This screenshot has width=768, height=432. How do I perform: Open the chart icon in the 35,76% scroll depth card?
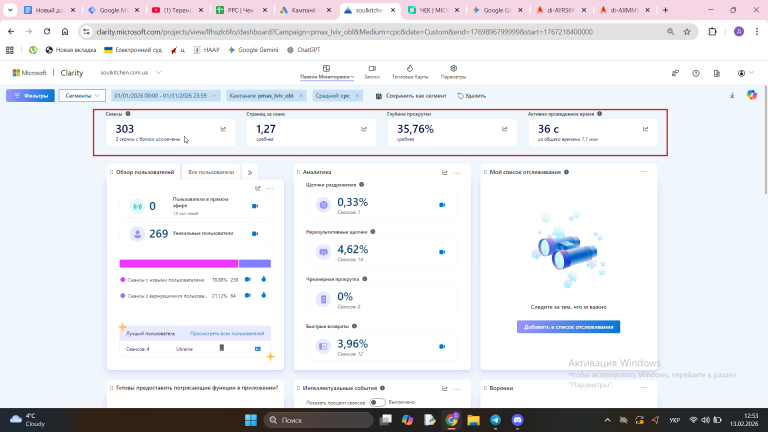click(504, 129)
